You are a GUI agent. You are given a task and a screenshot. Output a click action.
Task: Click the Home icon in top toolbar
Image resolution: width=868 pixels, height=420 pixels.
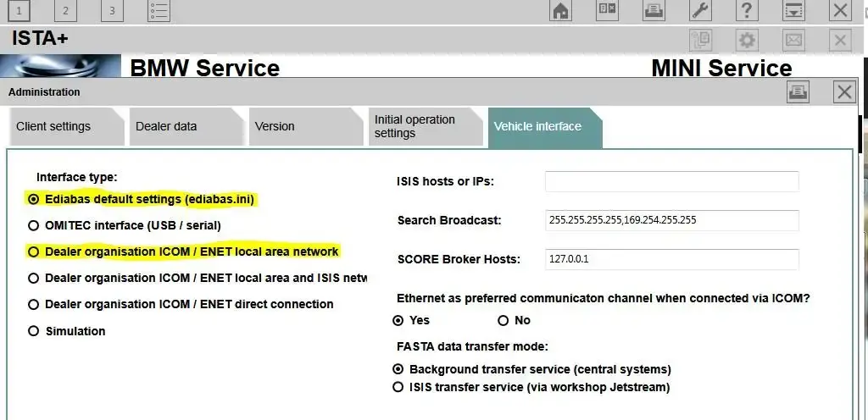point(560,10)
